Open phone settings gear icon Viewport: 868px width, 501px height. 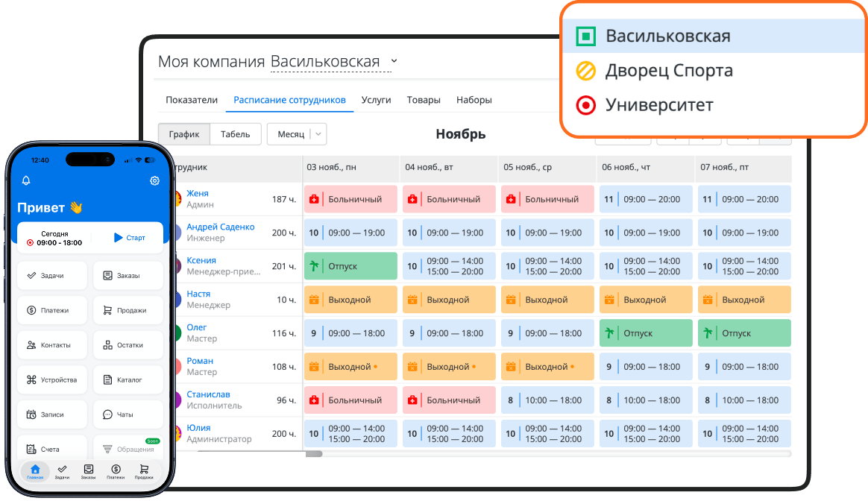point(154,180)
